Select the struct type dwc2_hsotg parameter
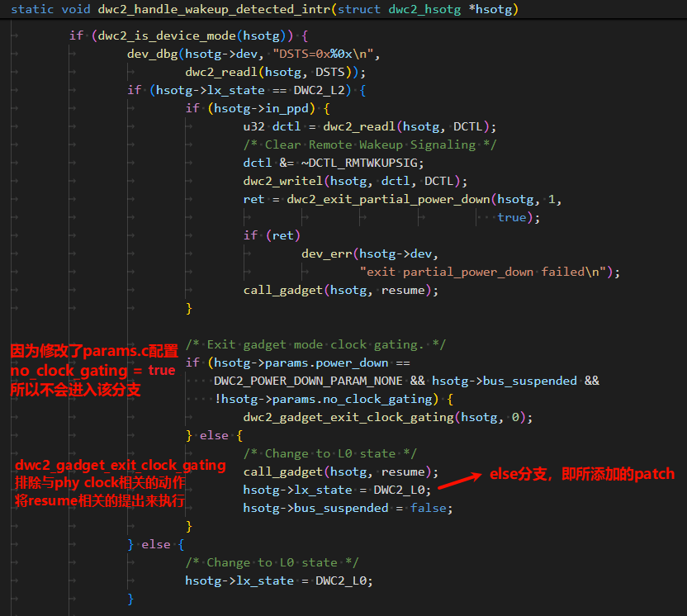 click(x=418, y=9)
